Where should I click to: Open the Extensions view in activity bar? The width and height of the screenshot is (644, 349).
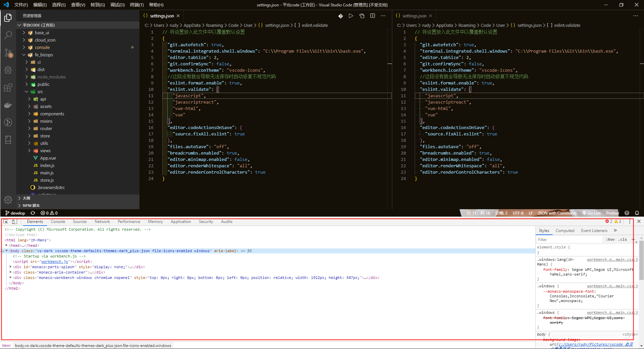click(x=8, y=88)
